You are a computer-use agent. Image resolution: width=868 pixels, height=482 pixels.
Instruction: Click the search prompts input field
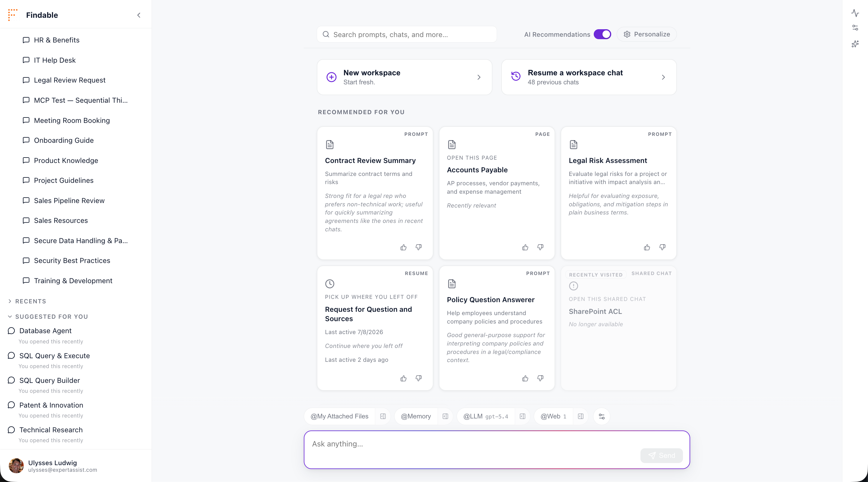coord(407,34)
